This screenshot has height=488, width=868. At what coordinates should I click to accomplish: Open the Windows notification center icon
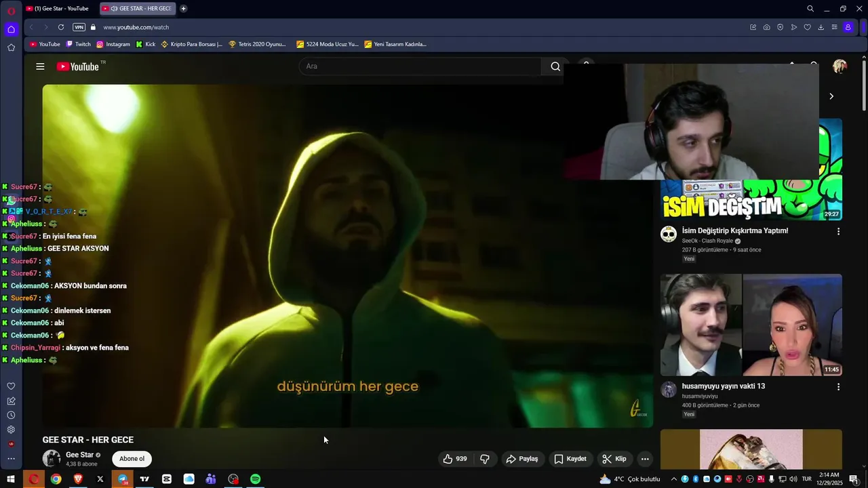coord(853,479)
